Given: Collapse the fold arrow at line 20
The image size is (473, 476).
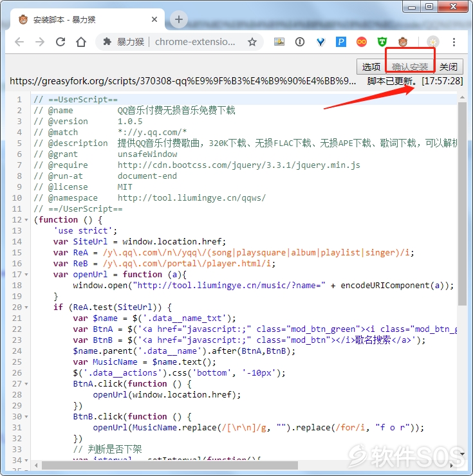Looking at the screenshot, I should pyautogui.click(x=26, y=307).
